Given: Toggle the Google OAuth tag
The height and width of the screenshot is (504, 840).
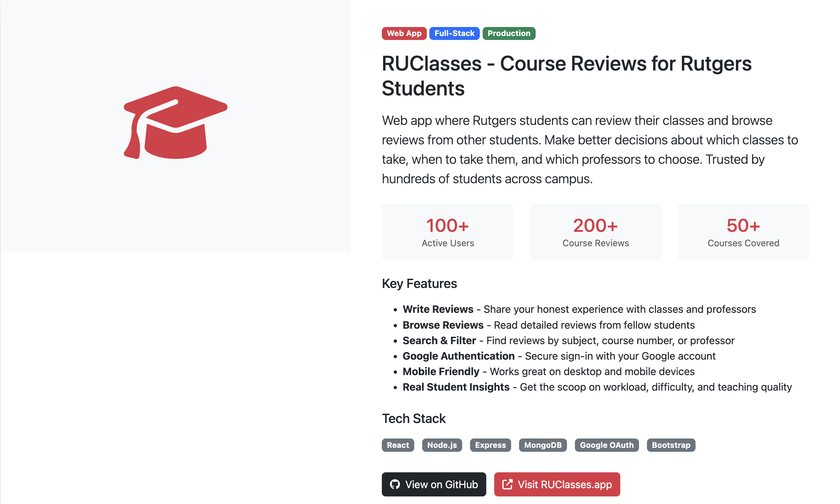Looking at the screenshot, I should point(607,445).
